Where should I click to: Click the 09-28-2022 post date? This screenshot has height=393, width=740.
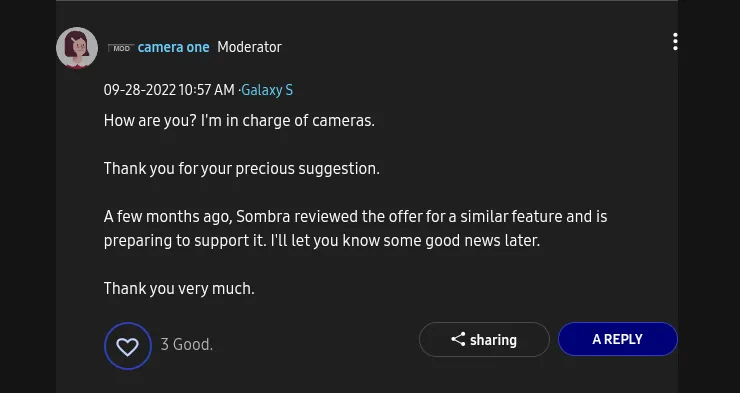click(140, 90)
